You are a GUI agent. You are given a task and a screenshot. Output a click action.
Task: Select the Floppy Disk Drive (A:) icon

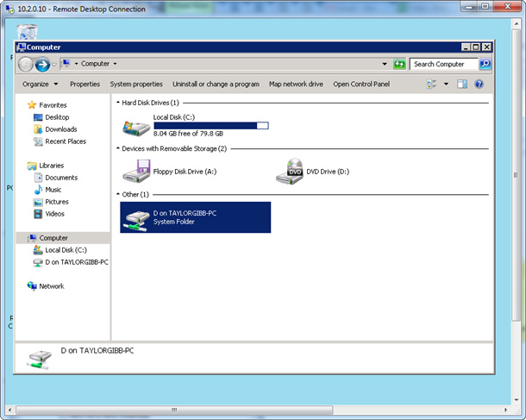click(x=136, y=171)
